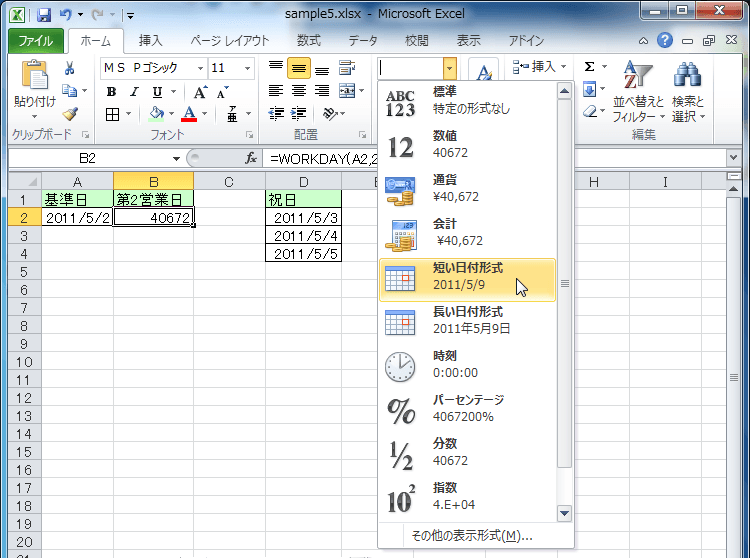Viewport: 750px width, 558px height.
Task: Cut selection with scissors icon
Action: coord(70,68)
